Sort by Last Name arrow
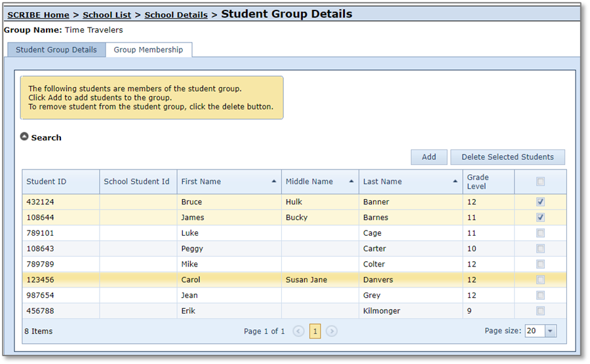590x364 pixels. tap(456, 181)
